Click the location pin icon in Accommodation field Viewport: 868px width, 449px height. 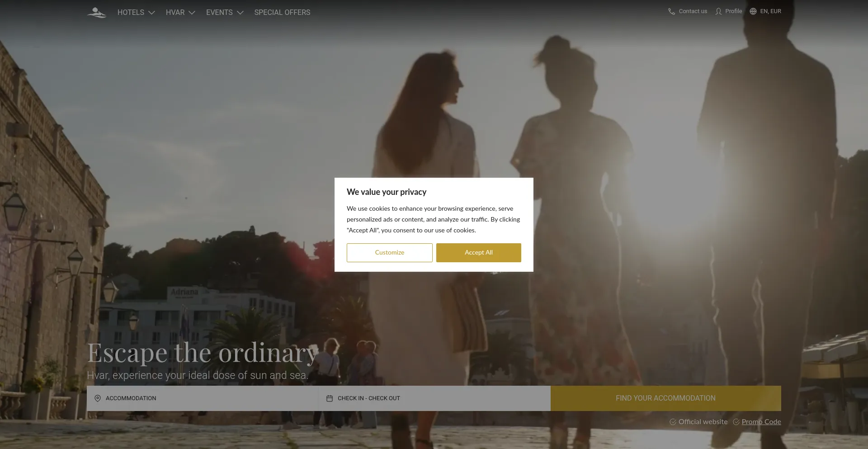click(x=98, y=398)
